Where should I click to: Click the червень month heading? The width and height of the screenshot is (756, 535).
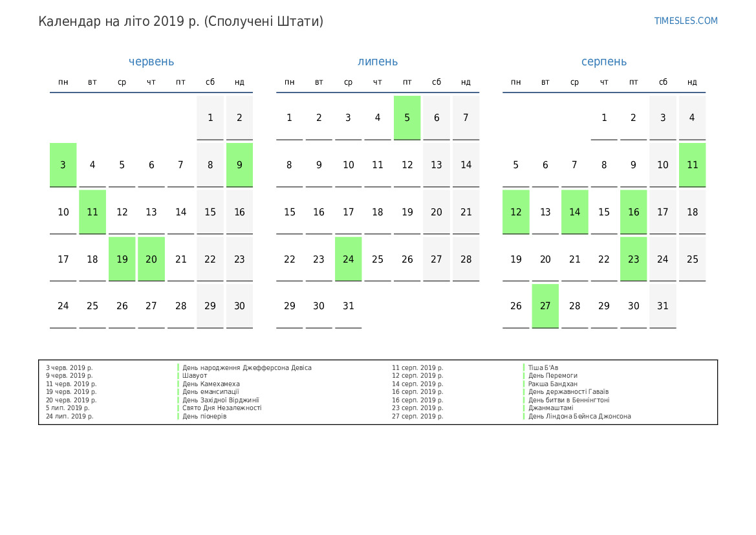pyautogui.click(x=151, y=61)
